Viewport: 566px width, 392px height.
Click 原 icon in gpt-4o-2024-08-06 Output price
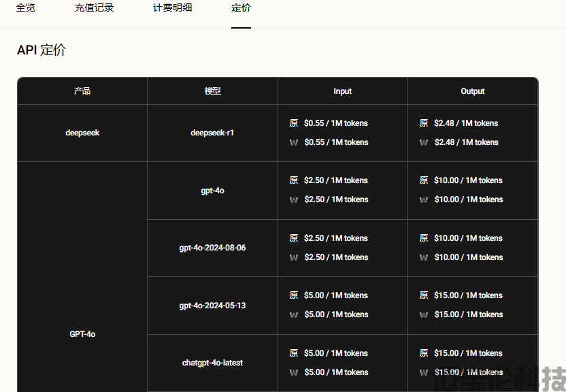click(x=424, y=238)
